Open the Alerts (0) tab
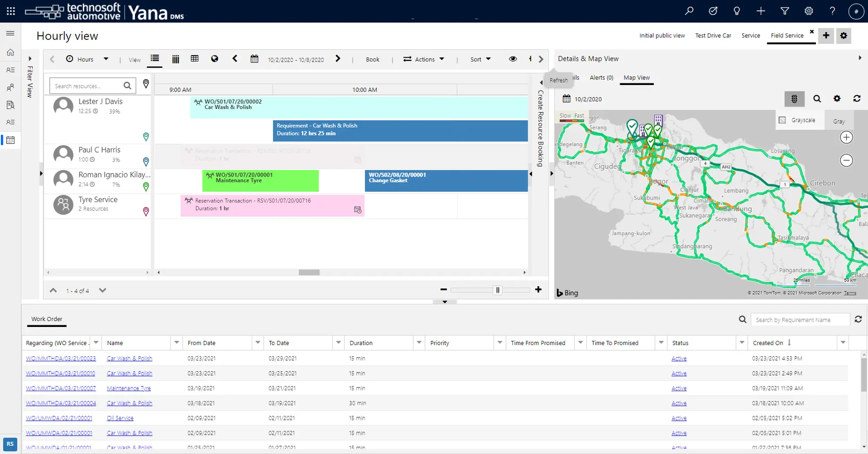 pos(601,78)
